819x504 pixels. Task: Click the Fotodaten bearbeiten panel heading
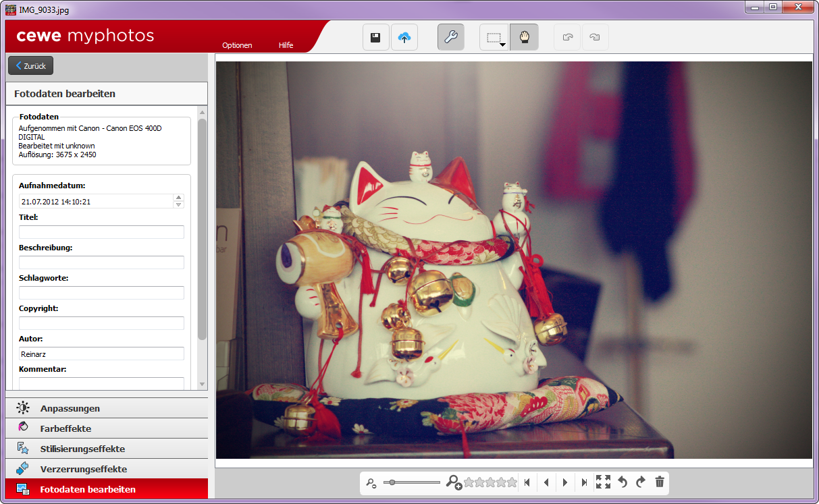point(65,94)
